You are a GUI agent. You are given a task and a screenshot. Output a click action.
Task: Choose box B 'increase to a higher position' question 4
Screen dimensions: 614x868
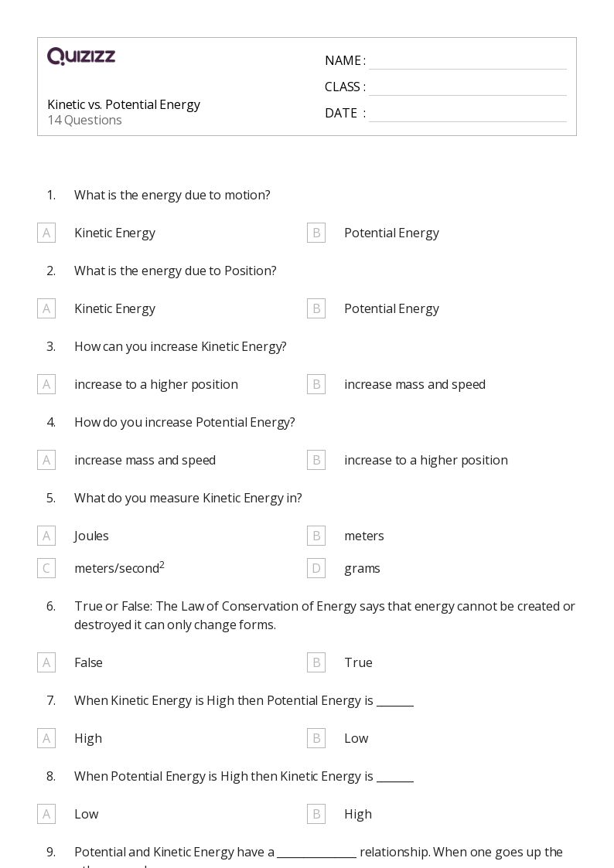click(316, 460)
